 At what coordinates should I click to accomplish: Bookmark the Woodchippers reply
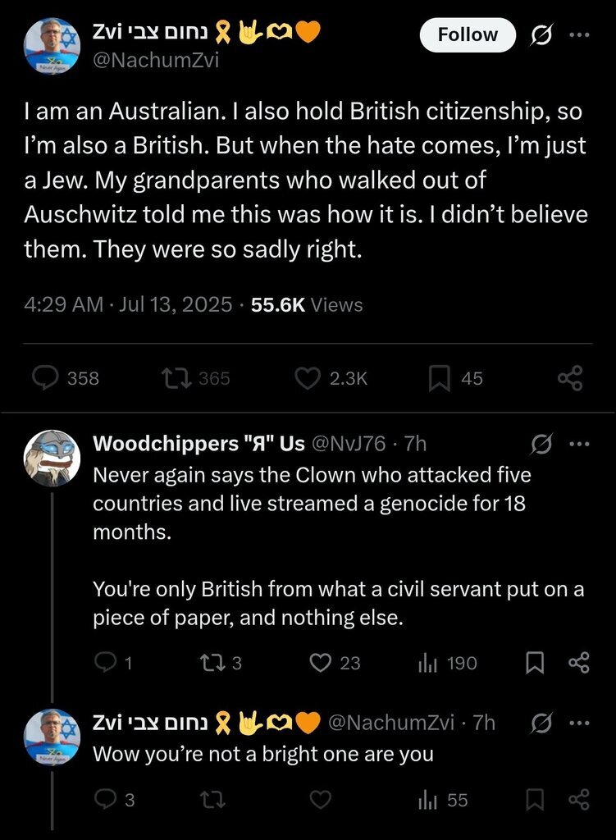click(x=535, y=663)
